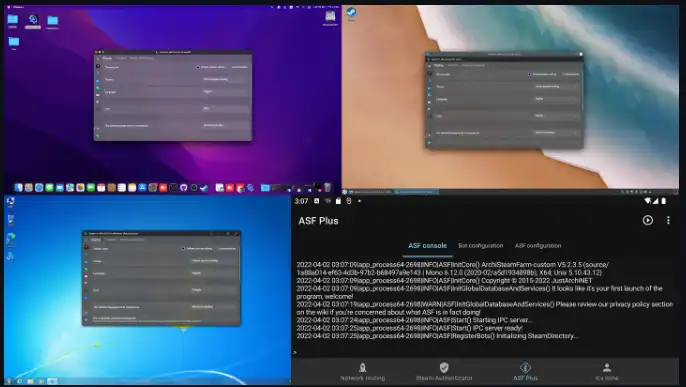Switch to the ASF console tab
Screen dimensions: 686x387
click(x=427, y=246)
